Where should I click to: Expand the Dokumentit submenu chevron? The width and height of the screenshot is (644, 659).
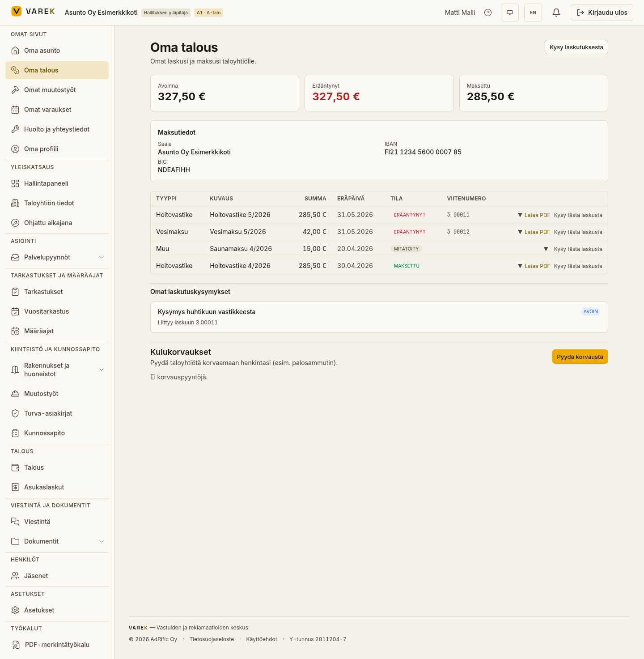(x=102, y=541)
